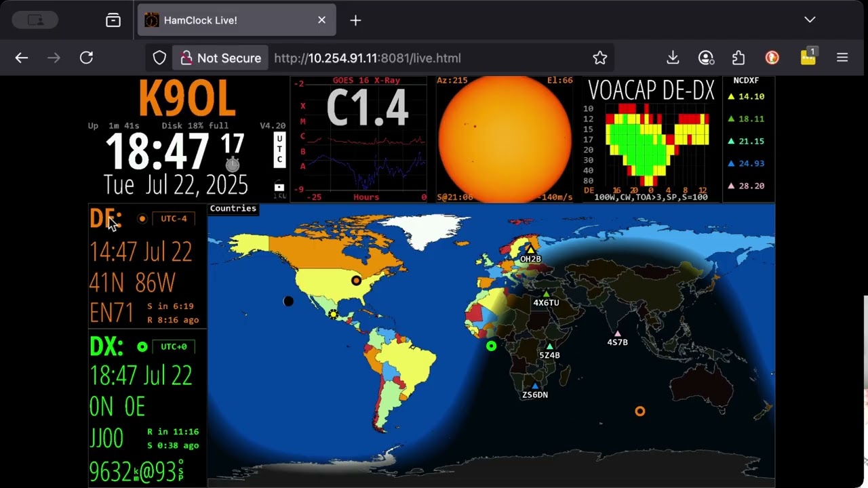Toggle the vertical UTC clock button

point(279,150)
